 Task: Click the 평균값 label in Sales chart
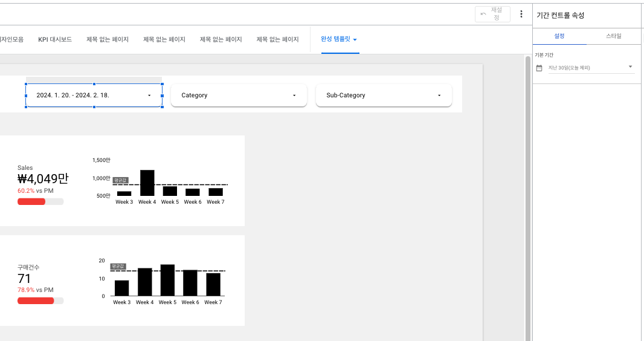tap(121, 180)
